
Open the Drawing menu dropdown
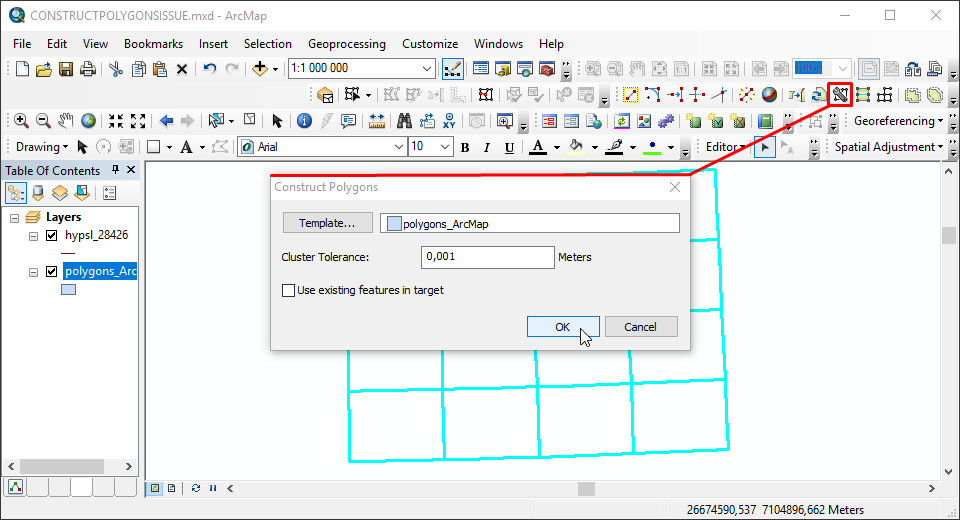coord(42,147)
